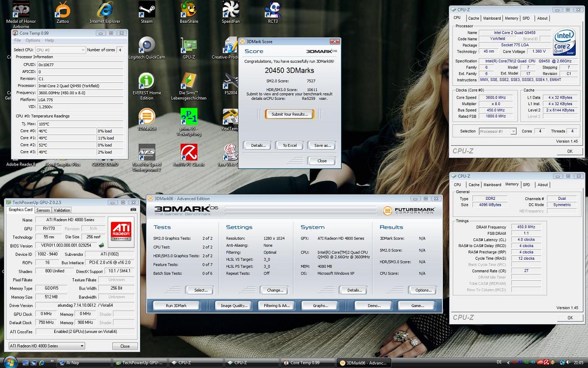The image size is (588, 368).
Task: Expand the graphics card selector in GPU-Z
Action: click(x=47, y=346)
